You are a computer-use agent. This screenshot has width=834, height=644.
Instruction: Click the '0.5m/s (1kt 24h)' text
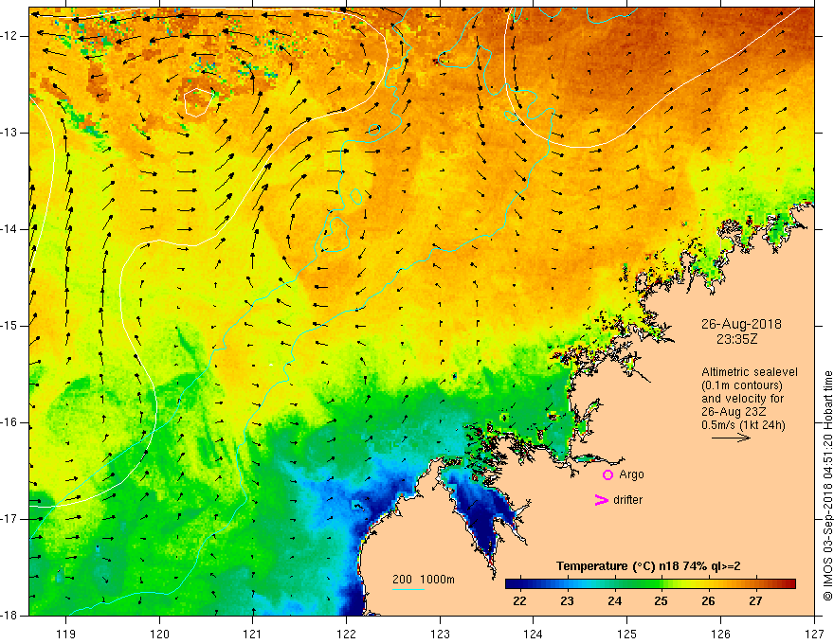tap(743, 425)
